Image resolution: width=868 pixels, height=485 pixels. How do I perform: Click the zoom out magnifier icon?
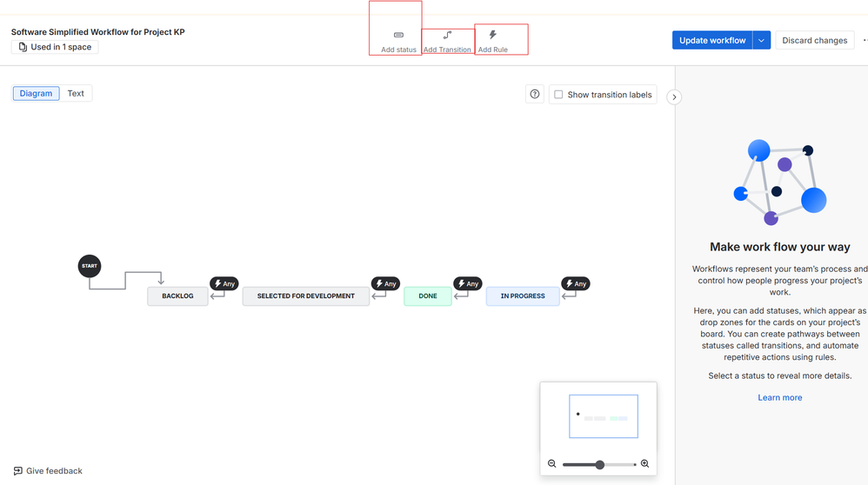point(552,464)
